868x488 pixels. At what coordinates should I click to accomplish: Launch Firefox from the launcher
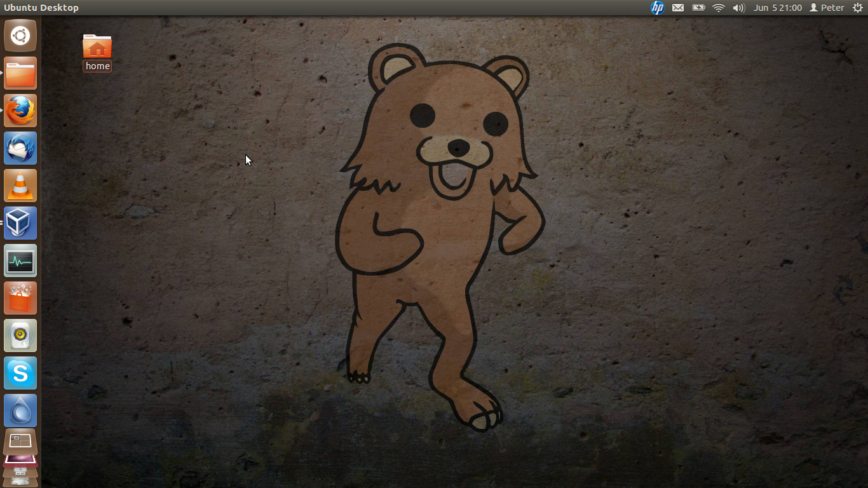tap(20, 111)
